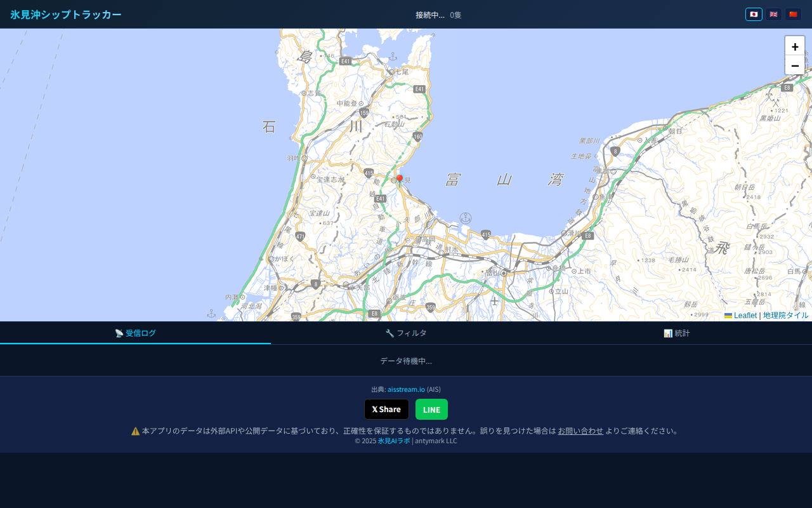The width and height of the screenshot is (812, 508).
Task: Switch to the フィルタ tab
Action: 406,332
